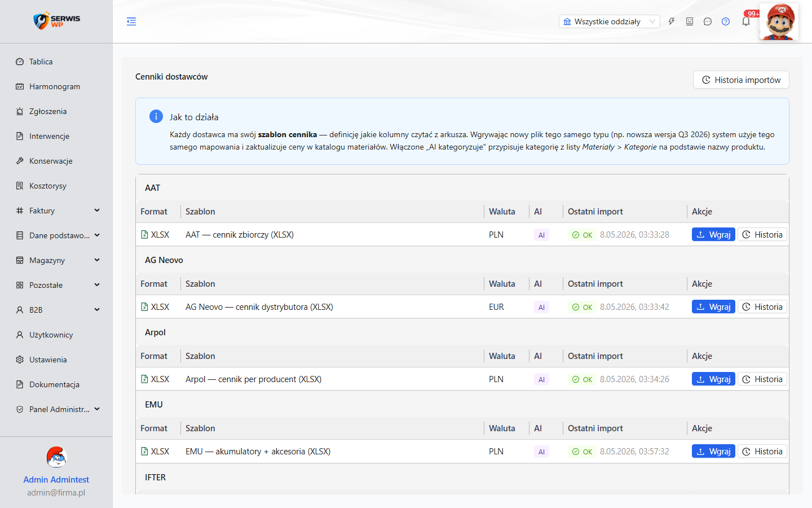Click 'EMU — akumulatory + akcesoria (XLSX)'
Image resolution: width=812 pixels, height=508 pixels.
click(x=258, y=452)
